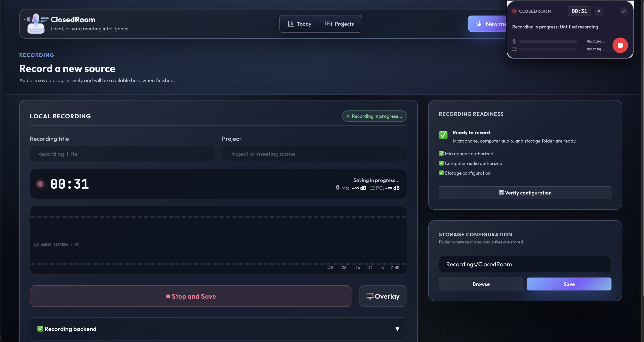Stop recording with the red overlay button
This screenshot has height=342, width=644.
pos(620,45)
